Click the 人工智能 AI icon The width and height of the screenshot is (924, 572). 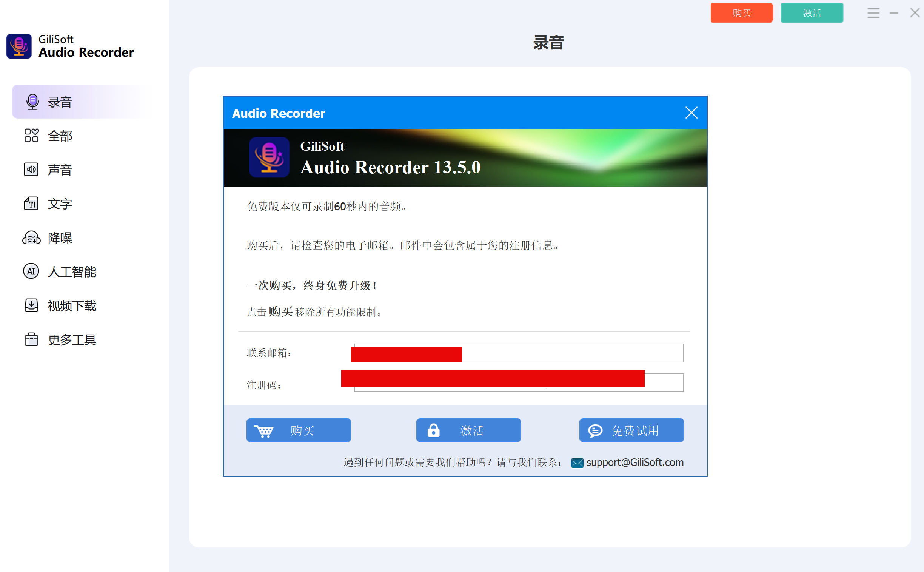(31, 271)
